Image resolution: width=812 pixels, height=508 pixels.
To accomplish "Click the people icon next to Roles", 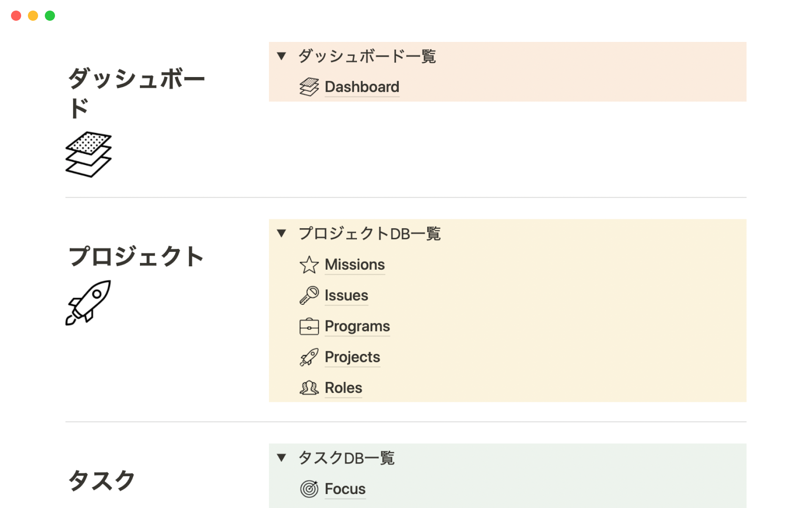I will click(x=309, y=388).
